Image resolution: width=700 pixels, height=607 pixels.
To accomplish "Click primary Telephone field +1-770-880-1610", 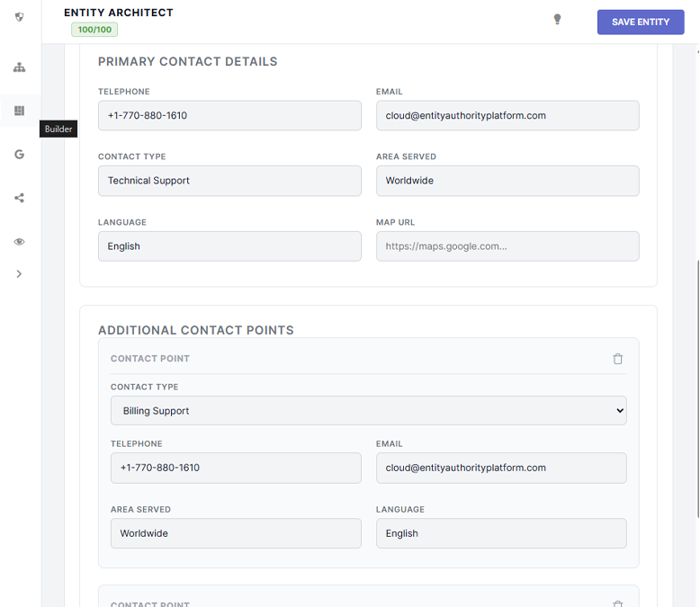I will pos(229,116).
